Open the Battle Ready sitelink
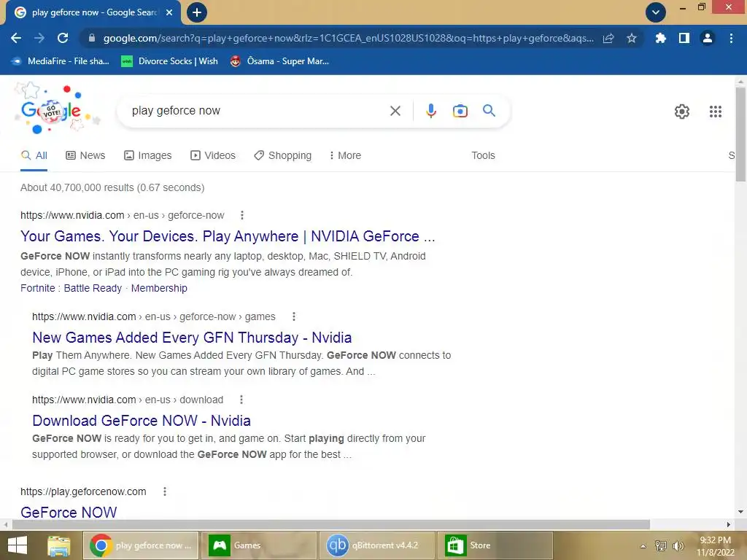 93,288
